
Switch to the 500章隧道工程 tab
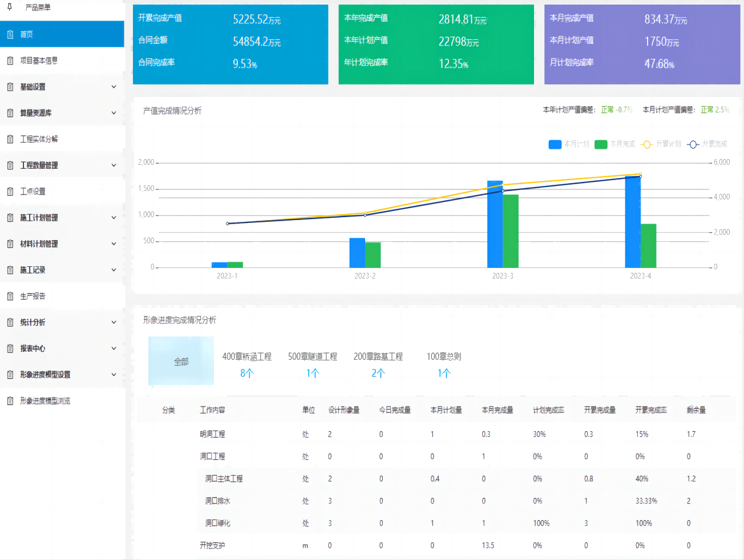tap(312, 364)
